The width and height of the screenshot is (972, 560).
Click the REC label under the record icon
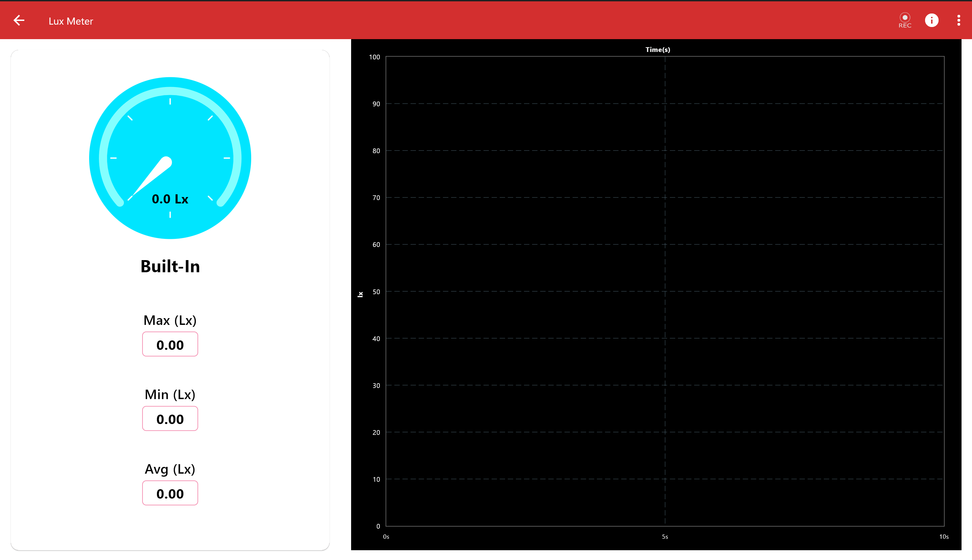click(905, 25)
